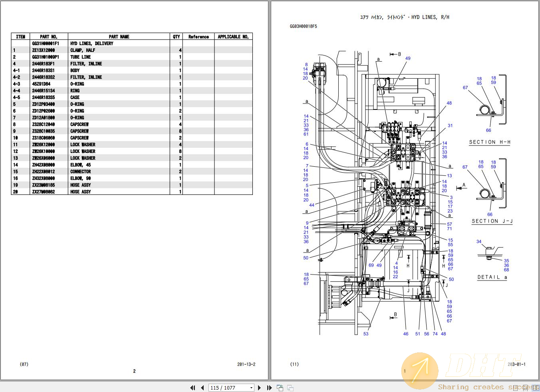Image resolution: width=540 pixels, height=392 pixels.
Task: Click callout number 74 on the diagram
Action: pos(435,334)
